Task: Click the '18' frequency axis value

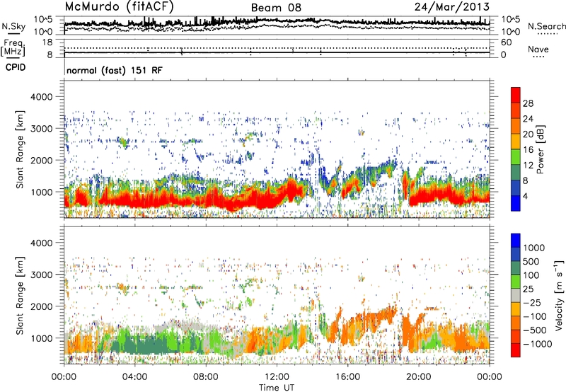Action: (47, 42)
